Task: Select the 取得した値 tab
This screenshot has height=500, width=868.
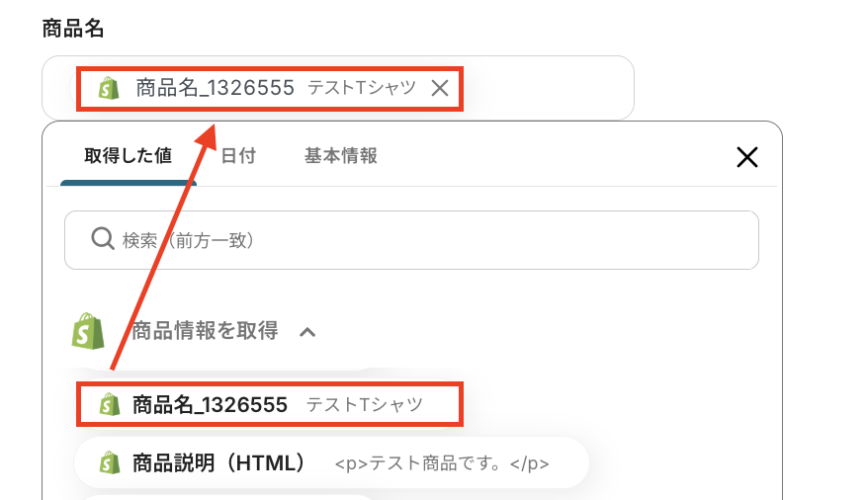Action: (x=128, y=155)
